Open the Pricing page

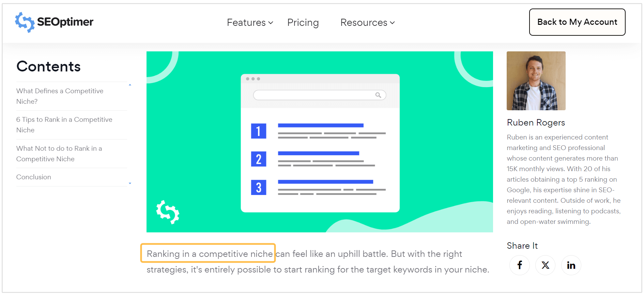[303, 22]
